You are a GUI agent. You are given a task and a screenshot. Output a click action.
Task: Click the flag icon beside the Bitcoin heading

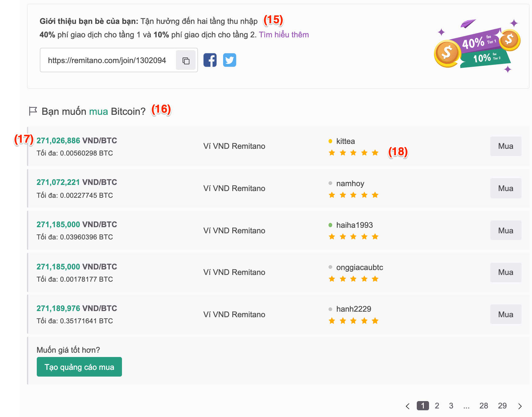[x=33, y=111]
